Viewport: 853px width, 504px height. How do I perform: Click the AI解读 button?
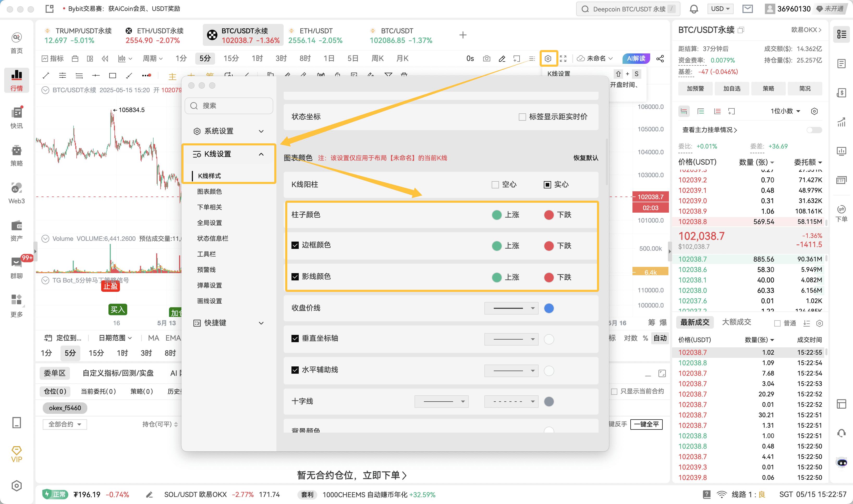636,58
